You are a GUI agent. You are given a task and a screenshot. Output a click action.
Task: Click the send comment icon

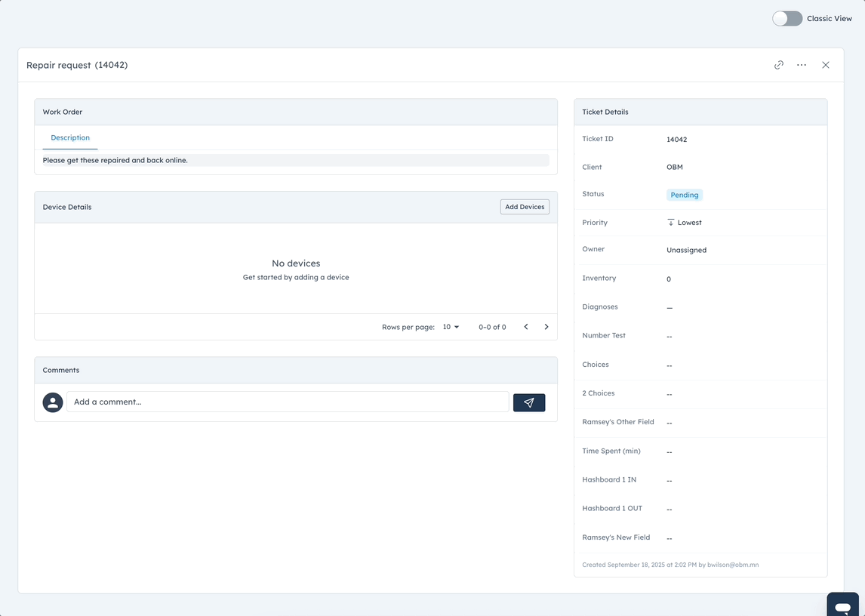[529, 402]
